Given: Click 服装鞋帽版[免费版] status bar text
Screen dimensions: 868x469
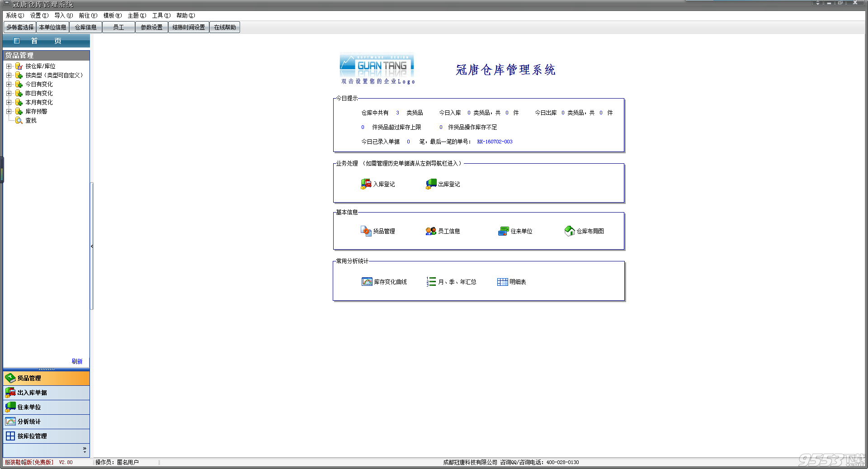Looking at the screenshot, I should coord(29,462).
